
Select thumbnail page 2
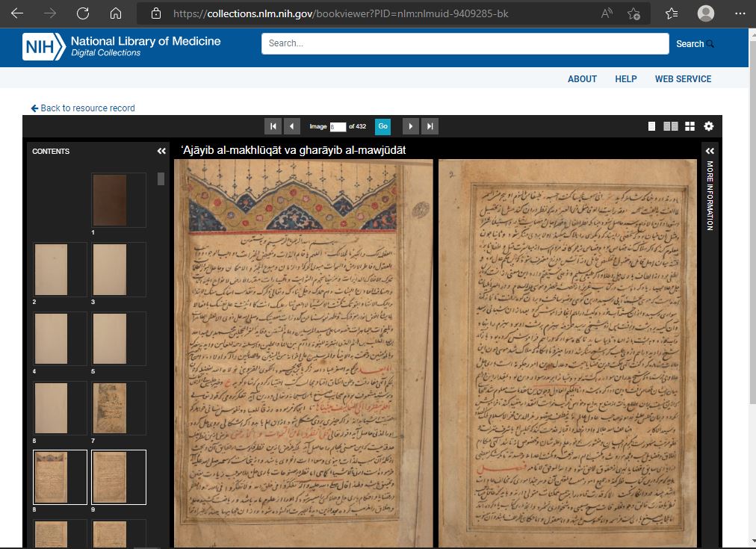tap(60, 270)
